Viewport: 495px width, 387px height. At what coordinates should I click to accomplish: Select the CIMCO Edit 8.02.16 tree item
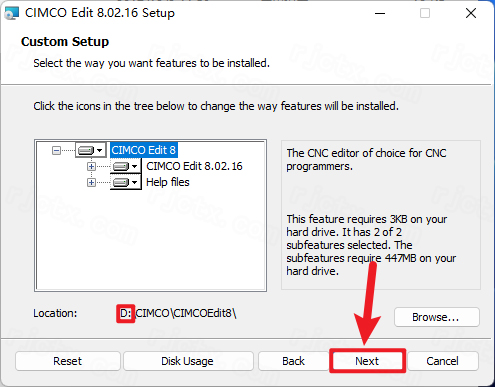(194, 166)
